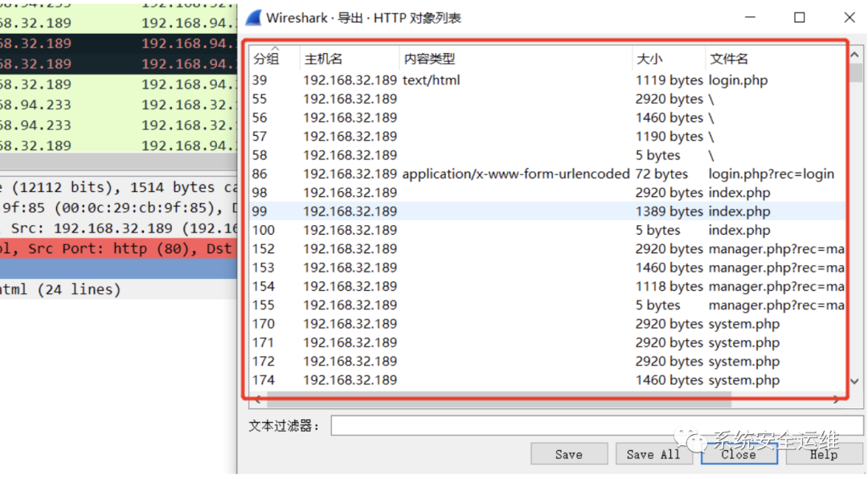This screenshot has width=868, height=479.
Task: Select the "Src Port: http (80)" line in main window
Action: coord(118,248)
